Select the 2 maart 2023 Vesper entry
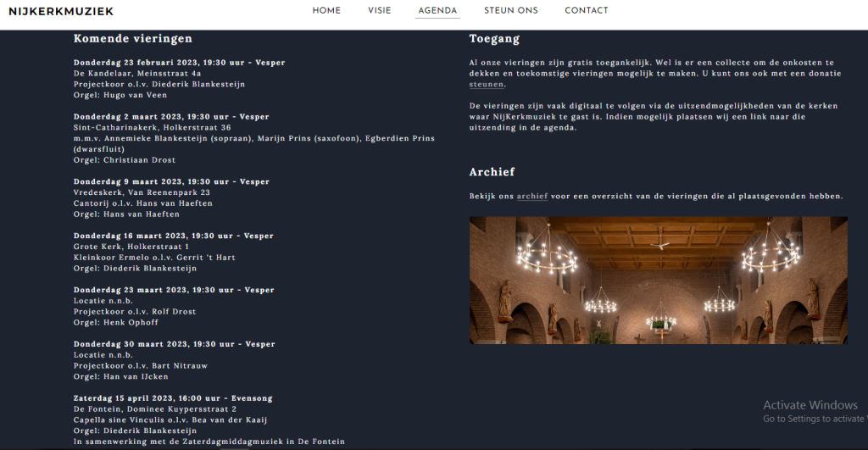The width and height of the screenshot is (868, 450). [171, 117]
